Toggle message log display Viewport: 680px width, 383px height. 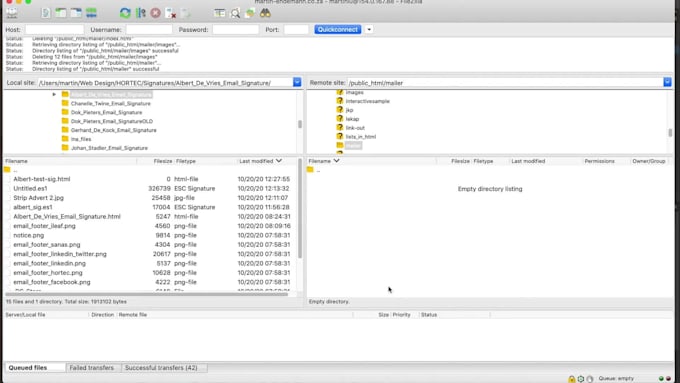click(x=46, y=13)
